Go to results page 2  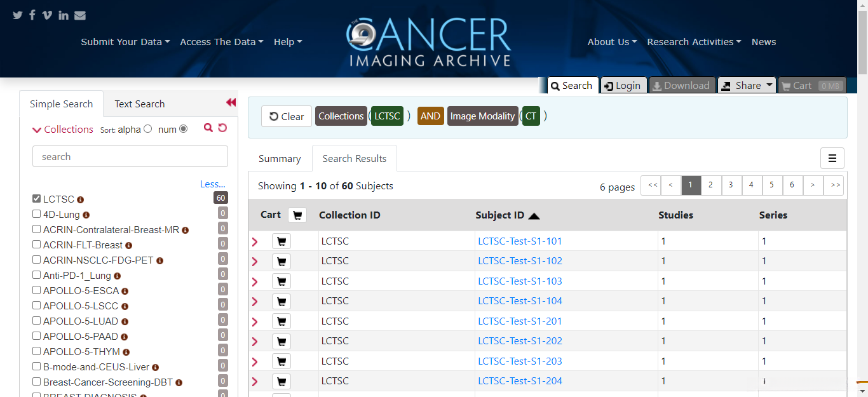(710, 185)
